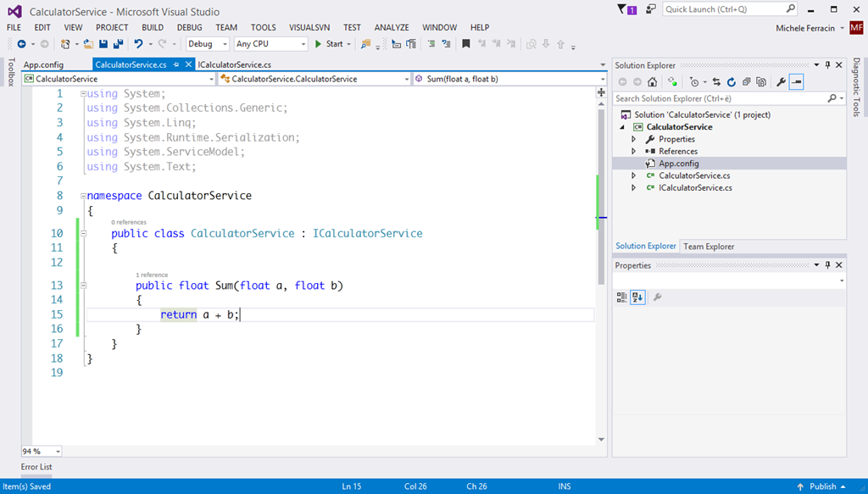Click the Home icon in Solution Explorer
Viewport: 868px width, 494px height.
click(x=652, y=82)
